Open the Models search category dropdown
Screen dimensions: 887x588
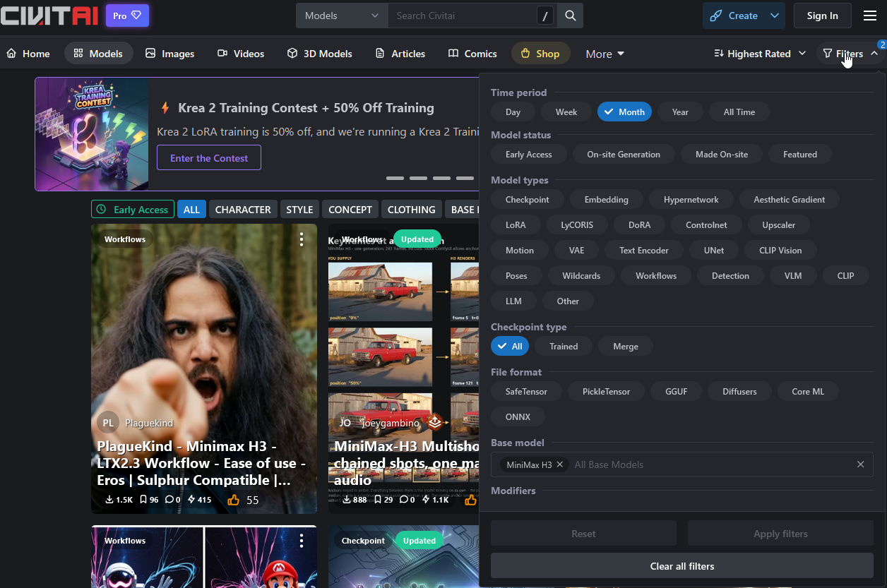point(342,16)
